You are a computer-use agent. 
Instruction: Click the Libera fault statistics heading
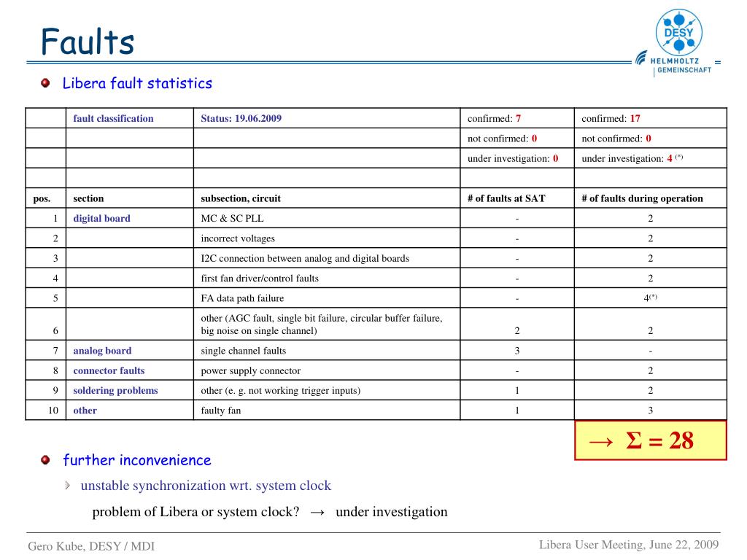137,83
